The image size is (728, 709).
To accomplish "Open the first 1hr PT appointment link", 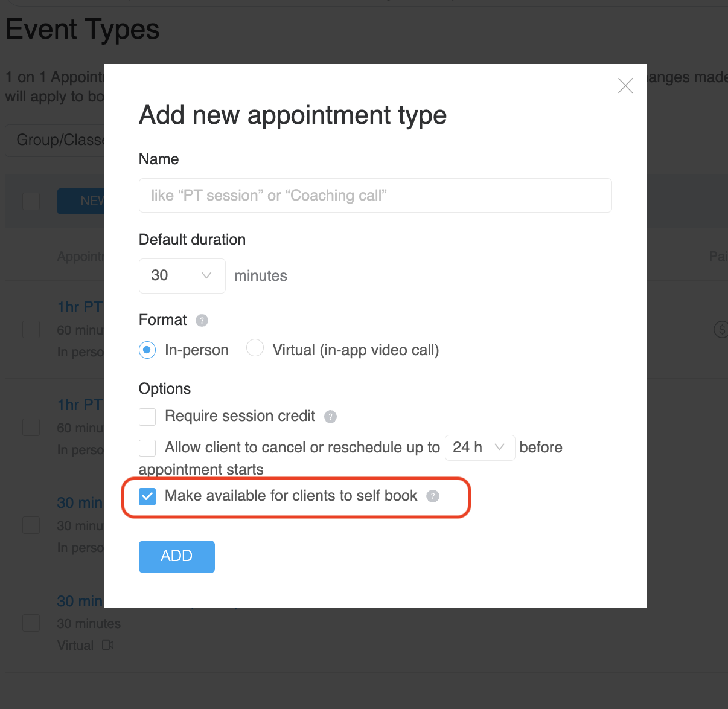I will [x=80, y=307].
